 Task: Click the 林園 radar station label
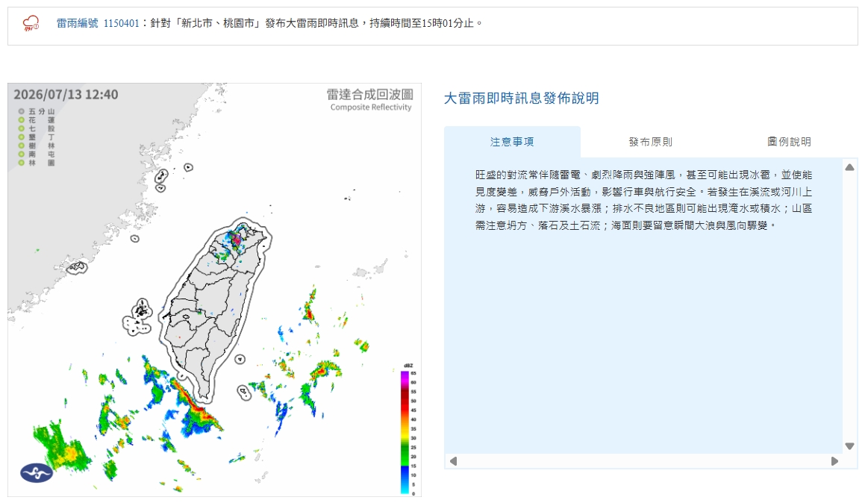(x=42, y=163)
